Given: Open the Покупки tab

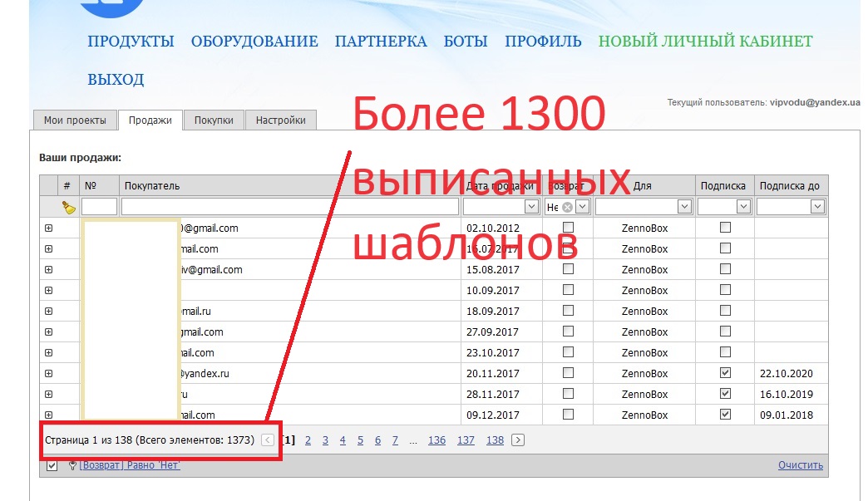Looking at the screenshot, I should (214, 120).
